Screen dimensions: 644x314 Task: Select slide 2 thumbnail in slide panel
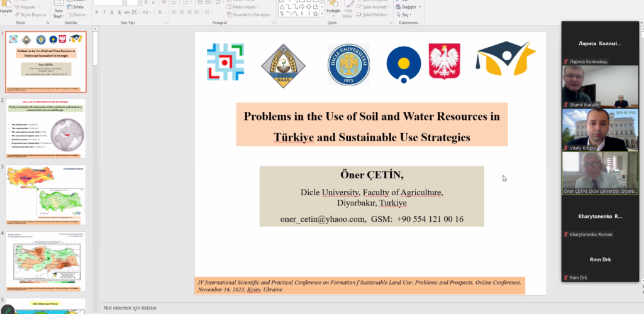coord(45,128)
